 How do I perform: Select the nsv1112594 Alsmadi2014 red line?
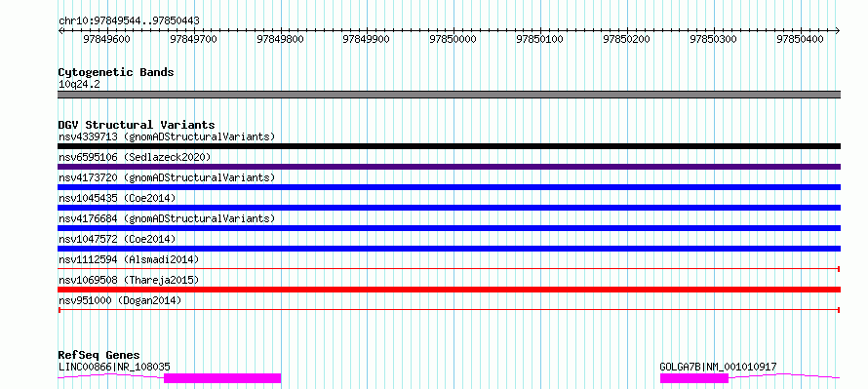449,269
